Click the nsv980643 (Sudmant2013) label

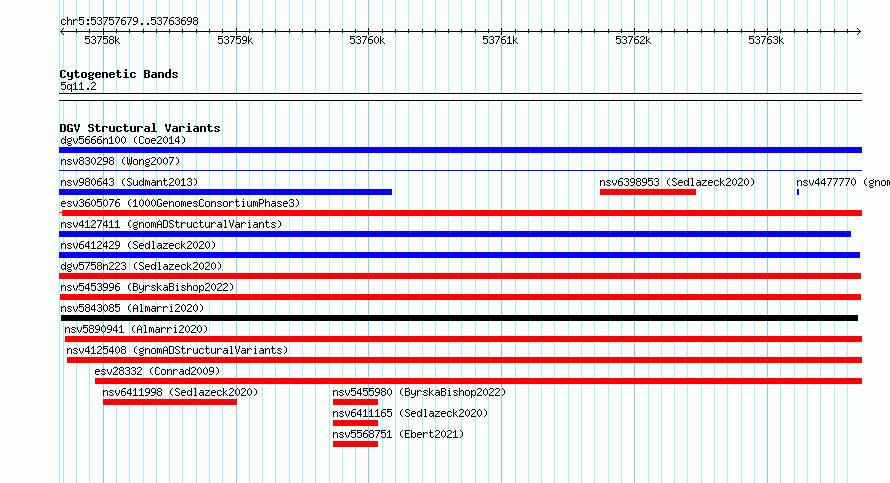(x=129, y=182)
